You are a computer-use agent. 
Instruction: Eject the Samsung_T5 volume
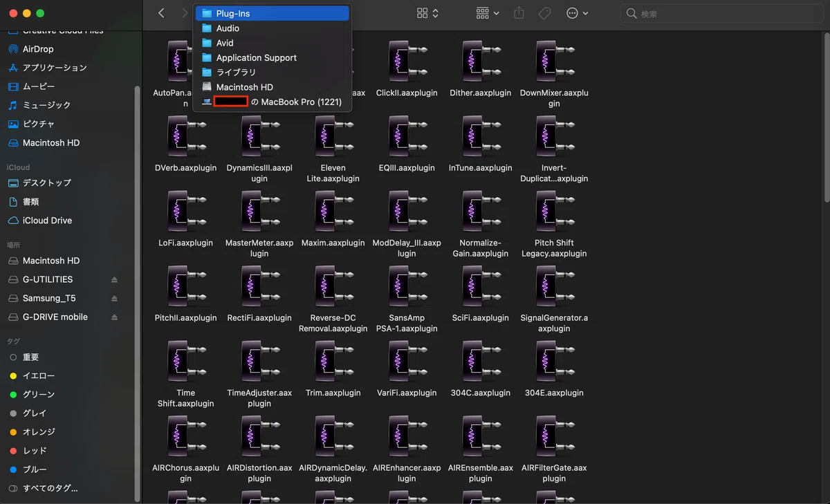pyautogui.click(x=114, y=298)
